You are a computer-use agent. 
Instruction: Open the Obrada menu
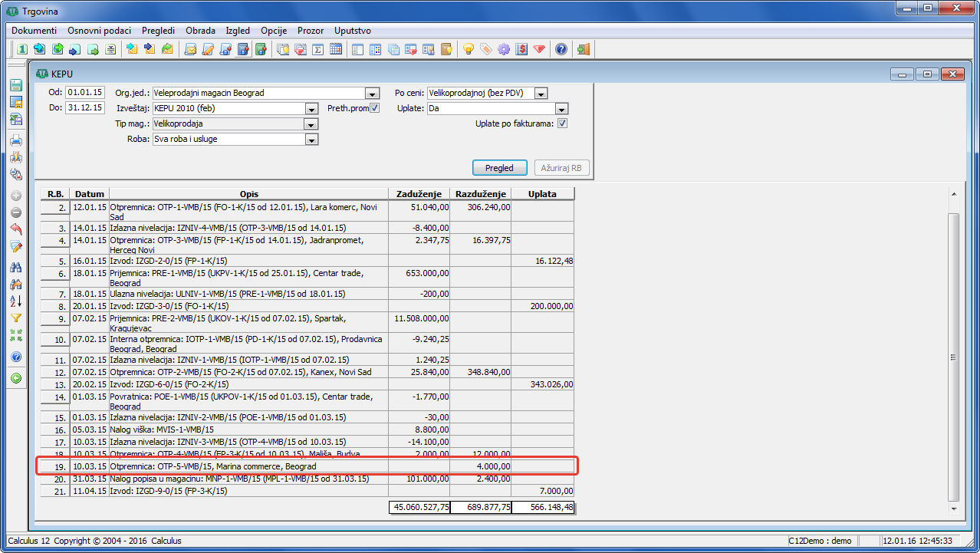point(200,31)
